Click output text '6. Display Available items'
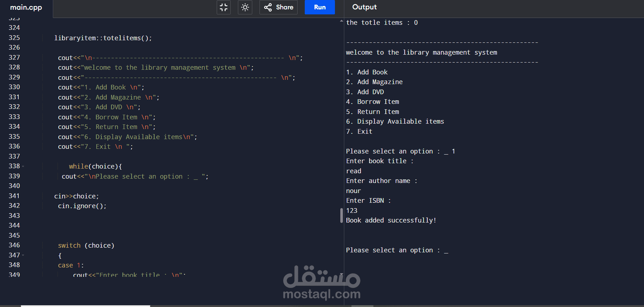 pos(395,122)
